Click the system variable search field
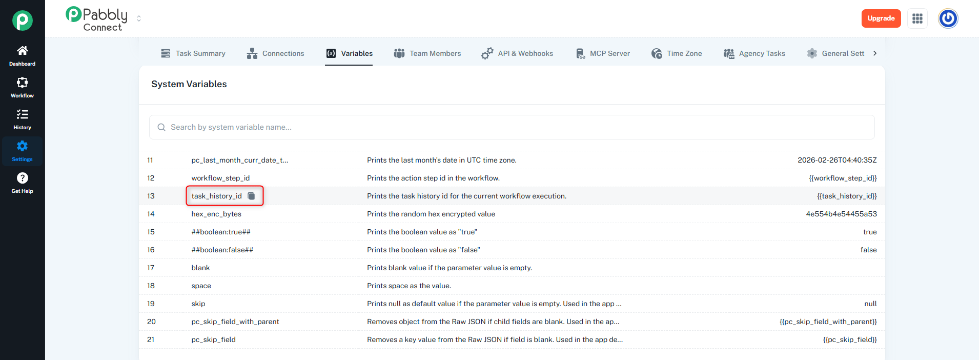Viewport: 980px width, 360px height. click(512, 127)
